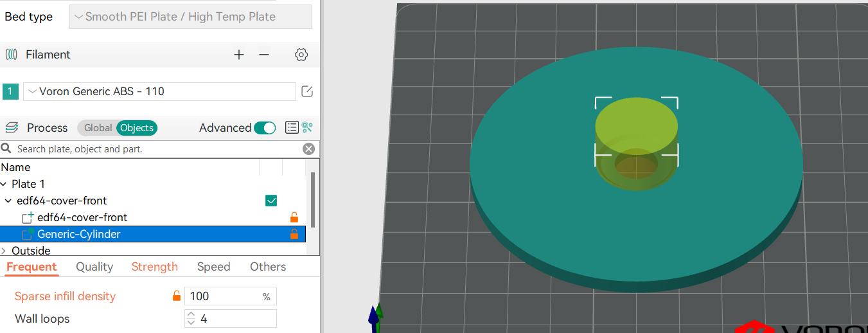868x333 pixels.
Task: Click the object list scrollbar
Action: [314, 199]
